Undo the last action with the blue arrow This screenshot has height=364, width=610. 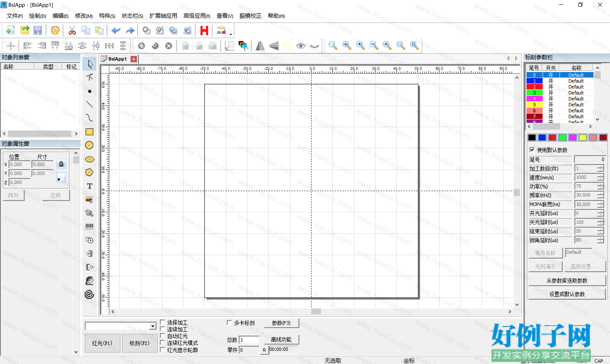[x=116, y=31]
